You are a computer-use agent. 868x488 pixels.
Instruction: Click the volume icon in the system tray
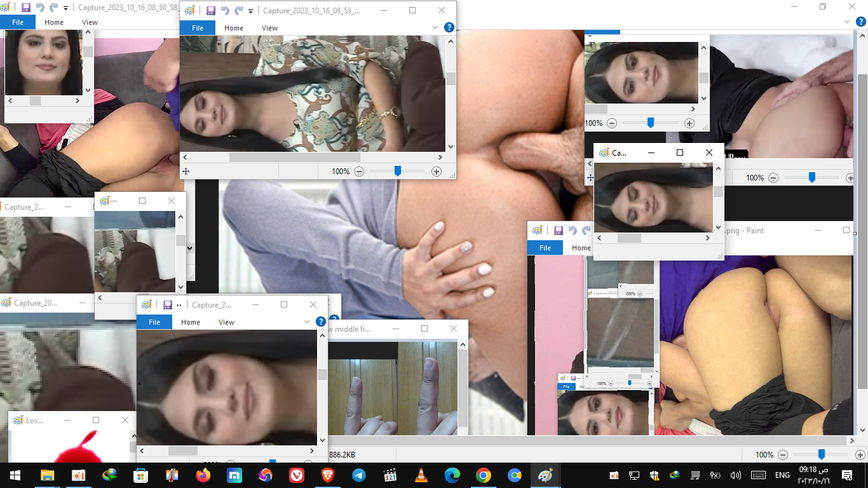click(x=736, y=475)
